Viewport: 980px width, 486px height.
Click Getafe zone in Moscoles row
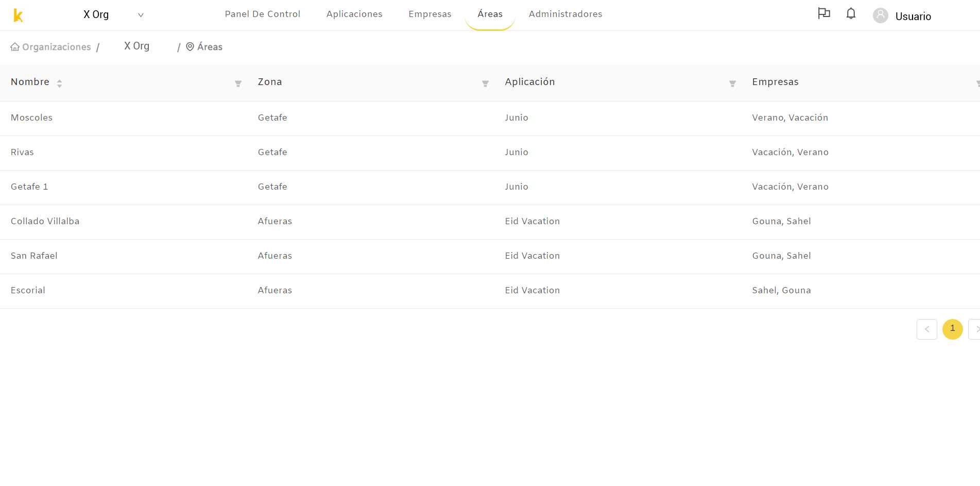pos(272,118)
